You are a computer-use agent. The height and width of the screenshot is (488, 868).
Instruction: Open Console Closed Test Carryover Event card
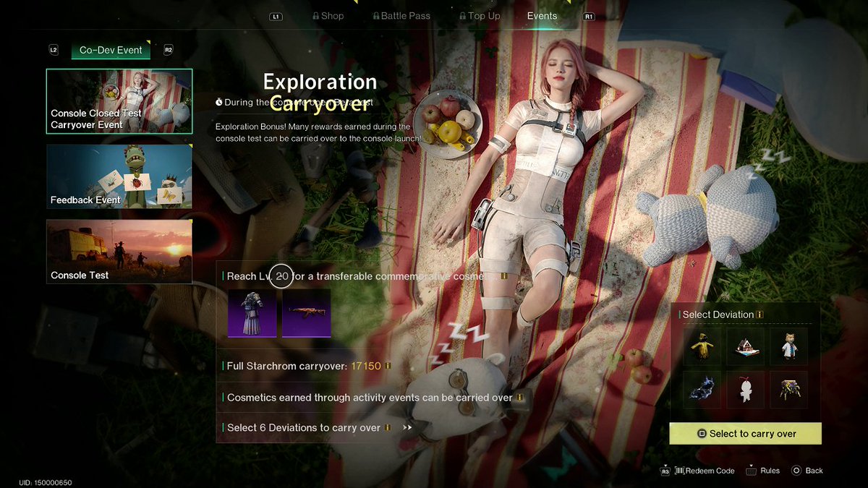click(x=119, y=101)
